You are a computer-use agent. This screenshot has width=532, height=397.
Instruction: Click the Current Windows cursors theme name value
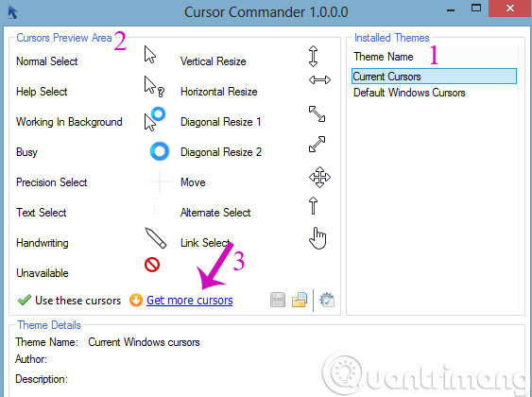click(x=144, y=342)
